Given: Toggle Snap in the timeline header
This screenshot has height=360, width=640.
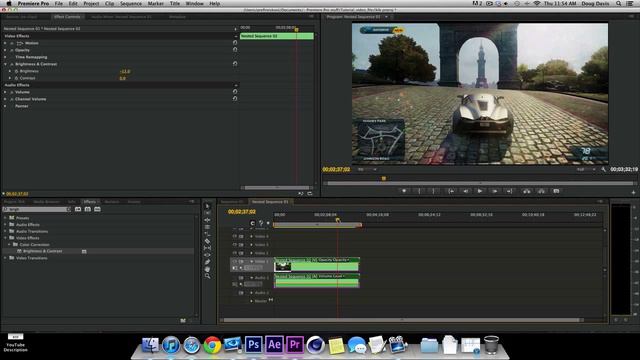Looking at the screenshot, I should [252, 223].
